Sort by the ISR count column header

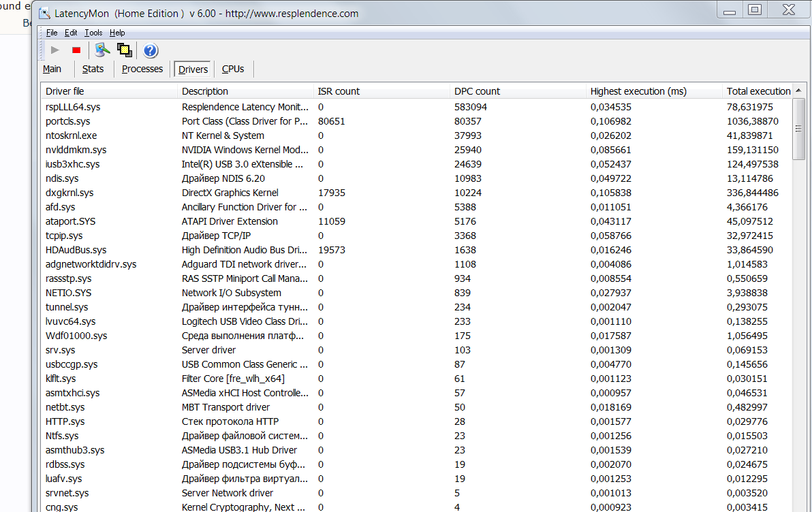pos(381,91)
